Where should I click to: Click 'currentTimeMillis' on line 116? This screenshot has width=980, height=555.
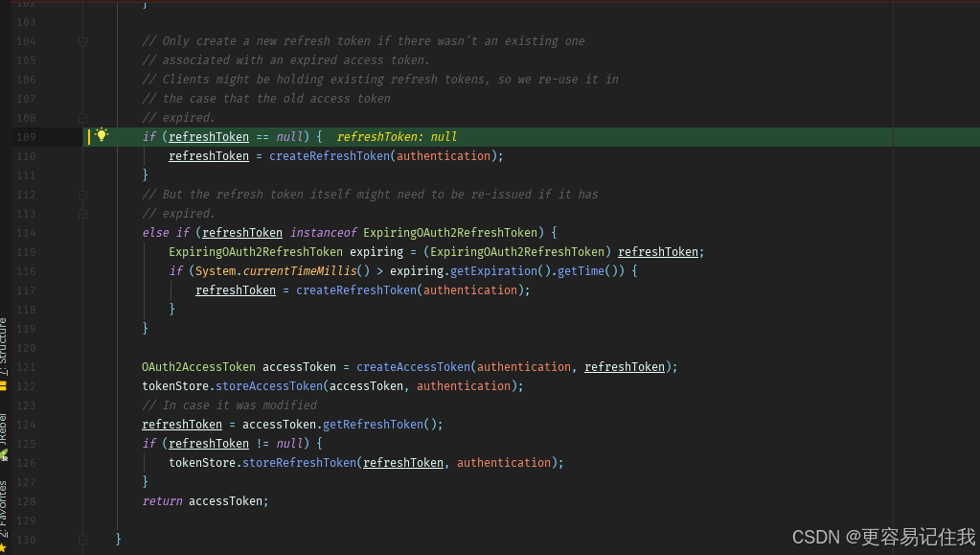point(300,271)
